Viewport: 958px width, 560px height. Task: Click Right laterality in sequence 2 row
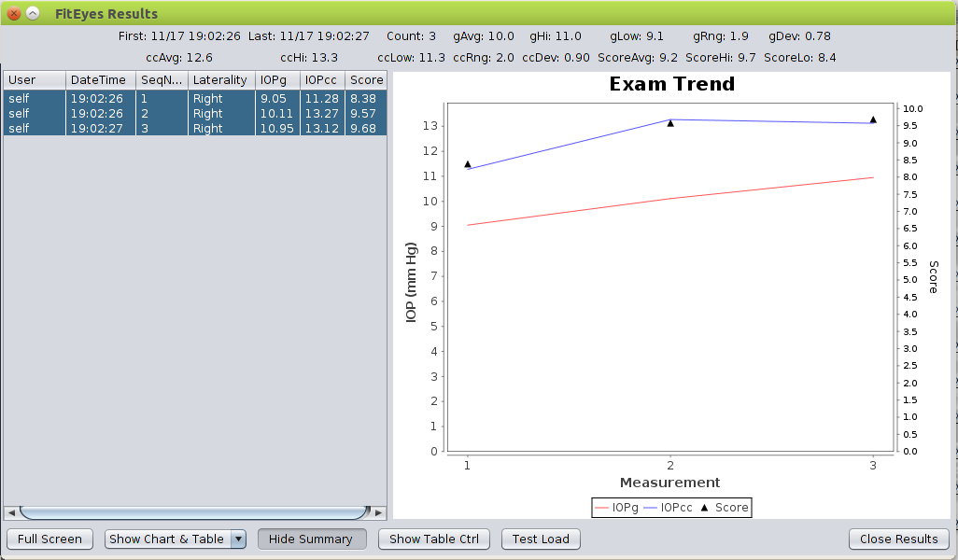tap(221, 114)
